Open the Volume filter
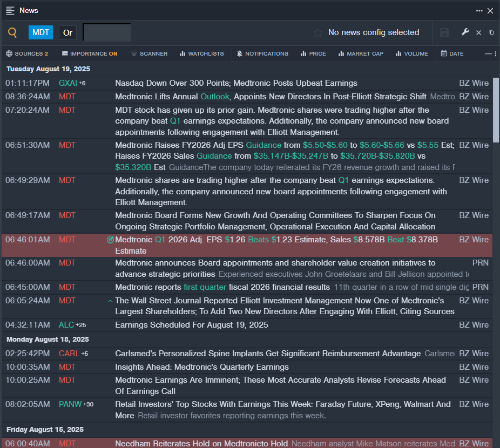This screenshot has width=500, height=448. (411, 53)
